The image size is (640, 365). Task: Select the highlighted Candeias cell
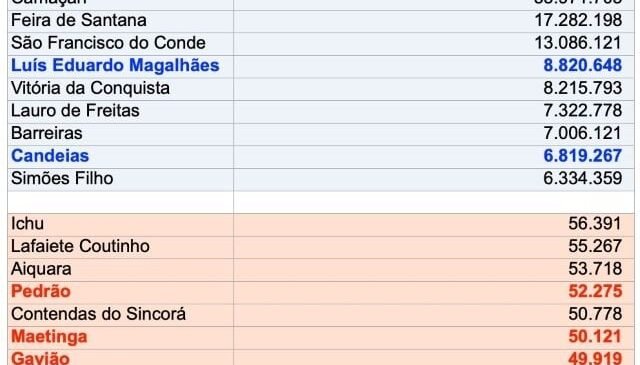(x=120, y=156)
